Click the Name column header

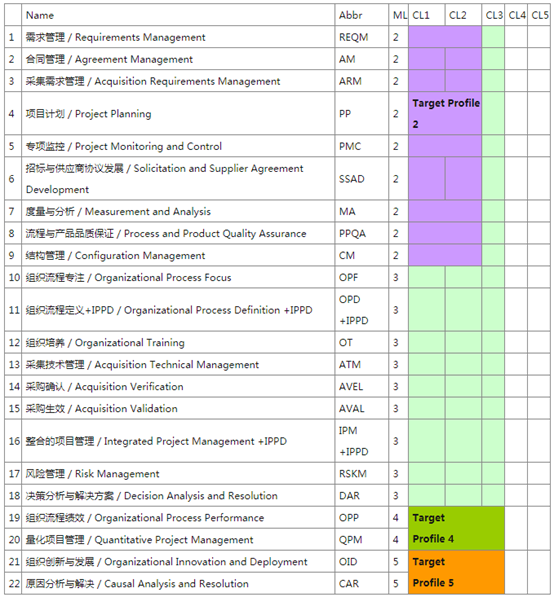point(178,15)
